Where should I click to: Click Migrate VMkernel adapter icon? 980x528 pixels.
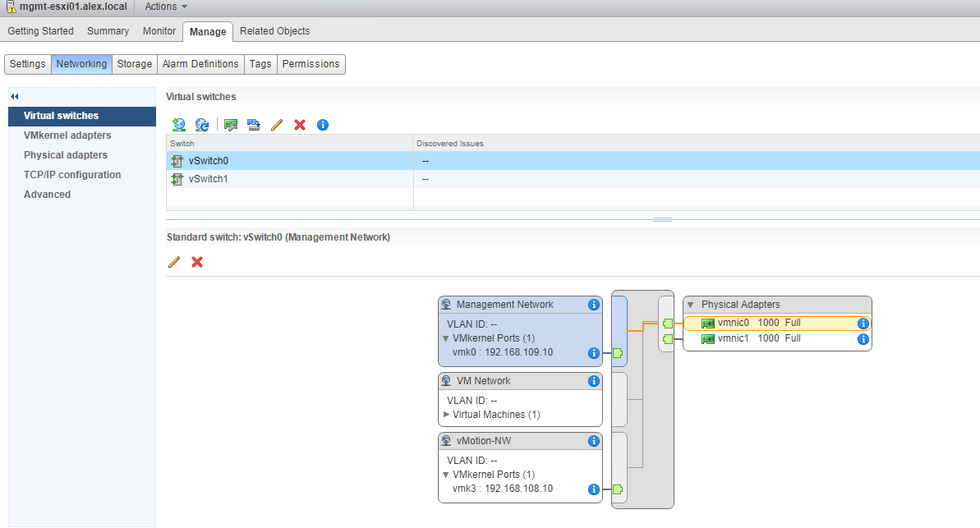point(253,125)
